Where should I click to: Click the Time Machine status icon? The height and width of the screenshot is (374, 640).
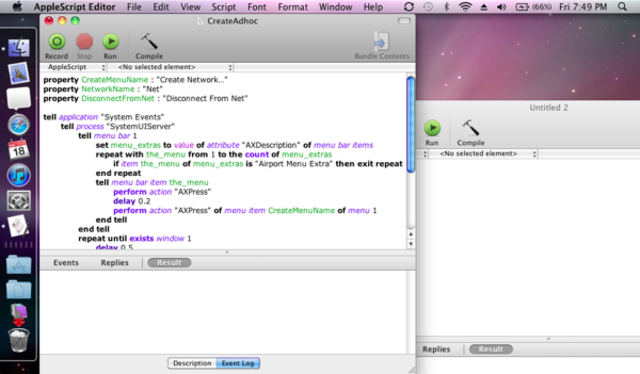pos(428,7)
